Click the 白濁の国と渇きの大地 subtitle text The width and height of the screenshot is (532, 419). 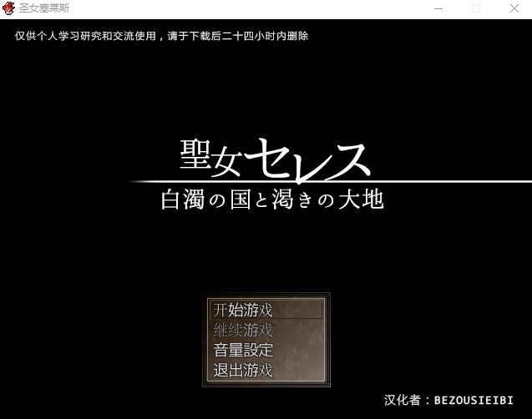[x=272, y=199]
